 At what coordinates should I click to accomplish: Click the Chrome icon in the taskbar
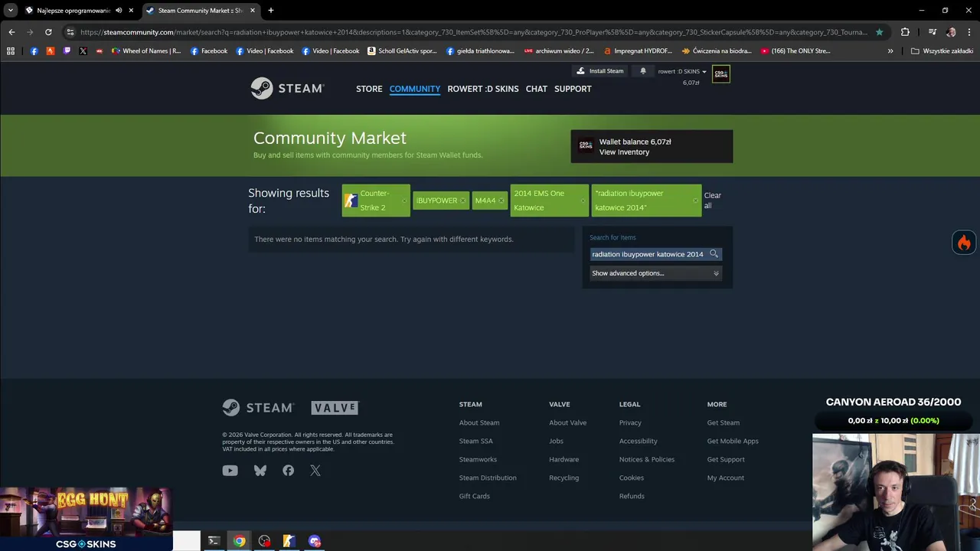[240, 541]
